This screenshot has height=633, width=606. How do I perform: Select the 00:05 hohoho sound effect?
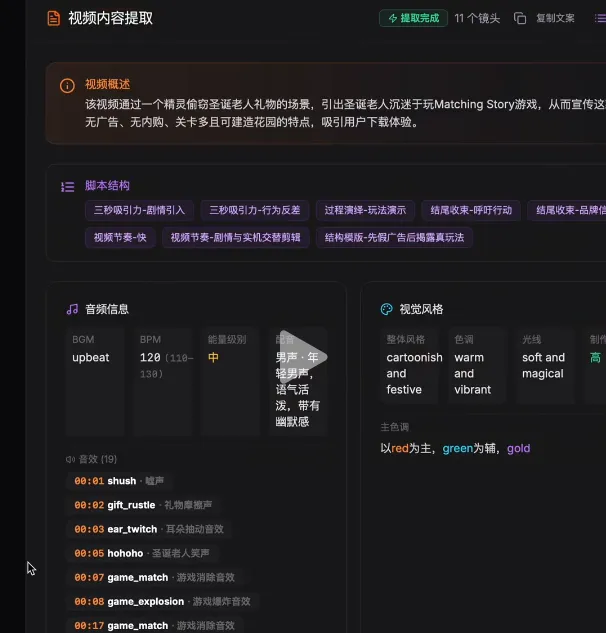142,553
